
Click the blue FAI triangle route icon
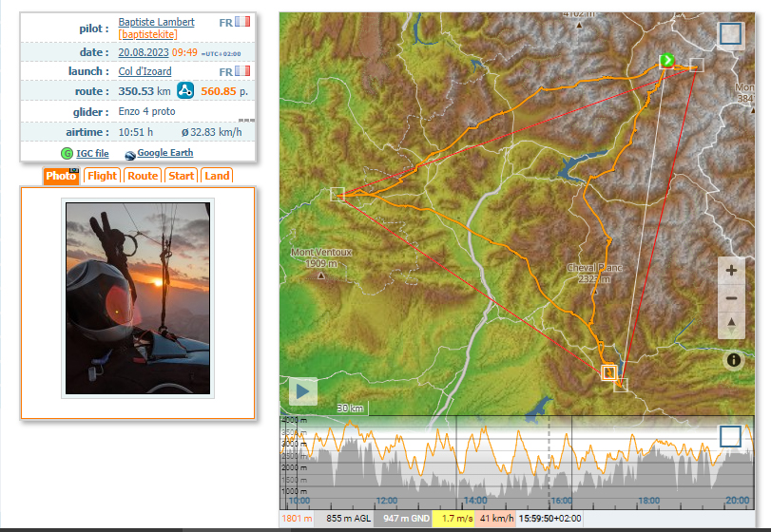(x=185, y=90)
